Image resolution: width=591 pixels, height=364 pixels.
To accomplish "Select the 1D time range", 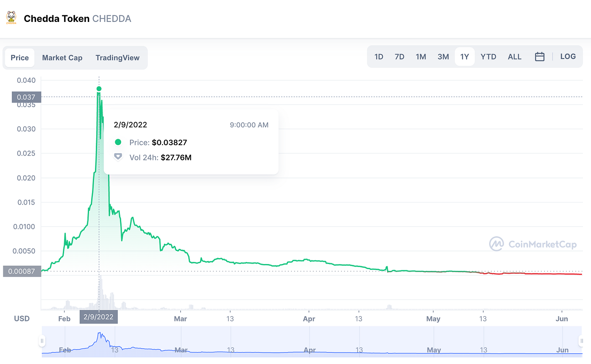I will coord(379,57).
